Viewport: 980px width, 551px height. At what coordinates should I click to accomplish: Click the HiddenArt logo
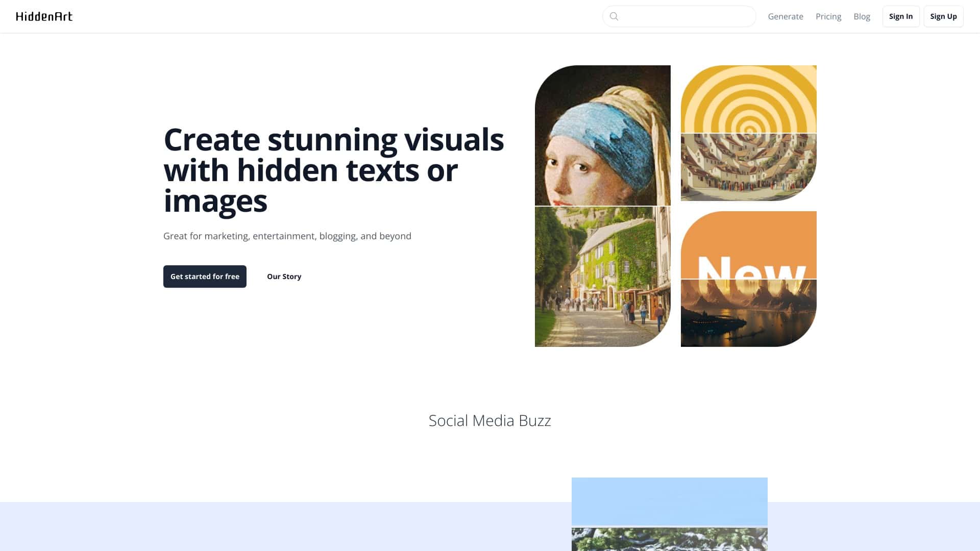tap(44, 16)
